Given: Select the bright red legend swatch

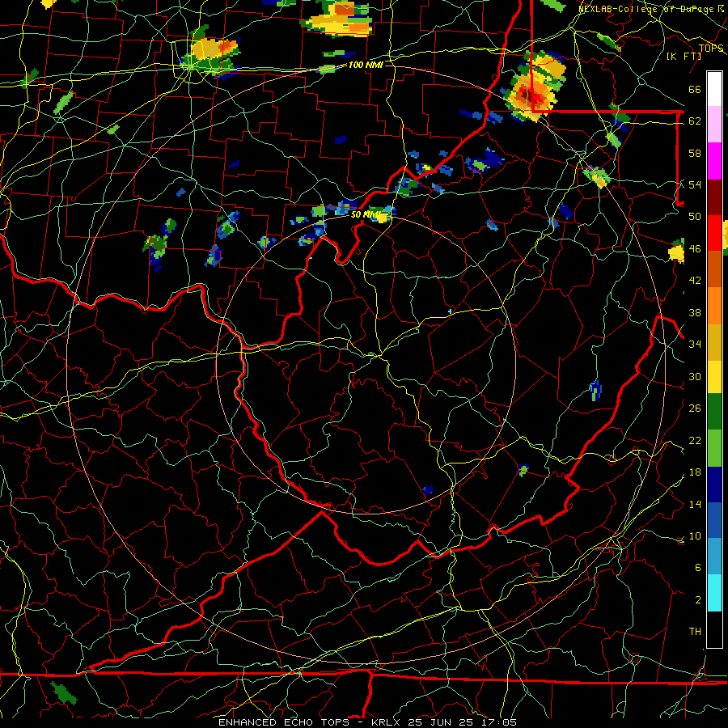Looking at the screenshot, I should tap(714, 233).
